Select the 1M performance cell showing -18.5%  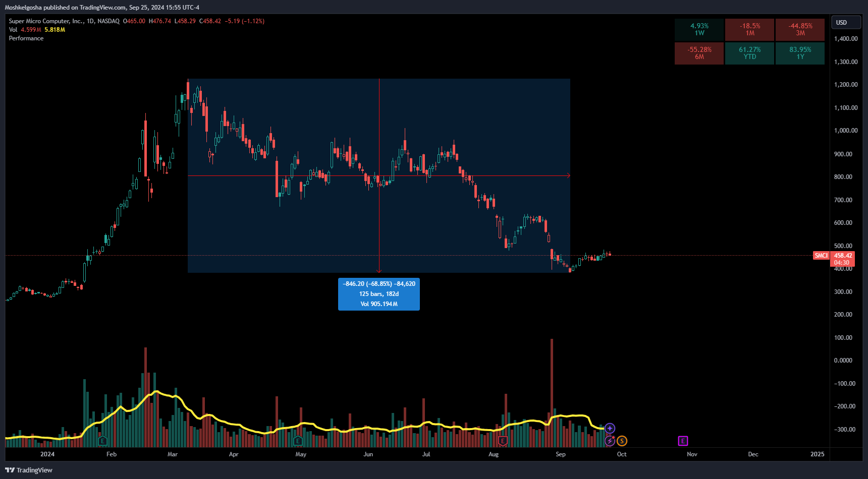[750, 30]
